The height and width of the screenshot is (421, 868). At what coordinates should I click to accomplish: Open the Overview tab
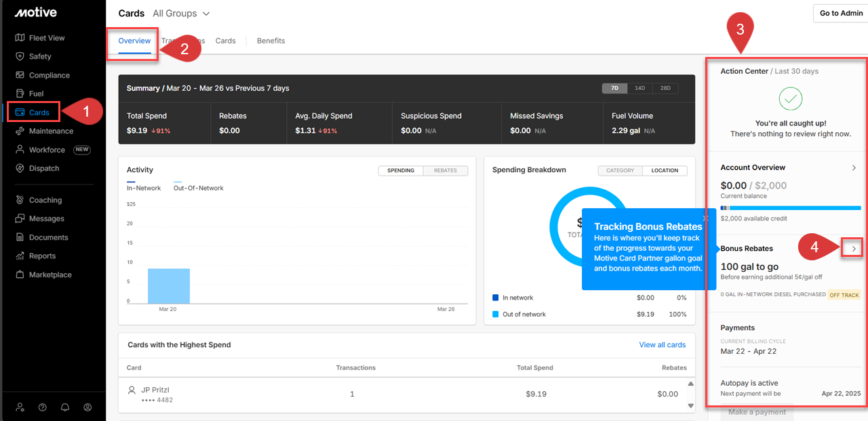coord(134,41)
